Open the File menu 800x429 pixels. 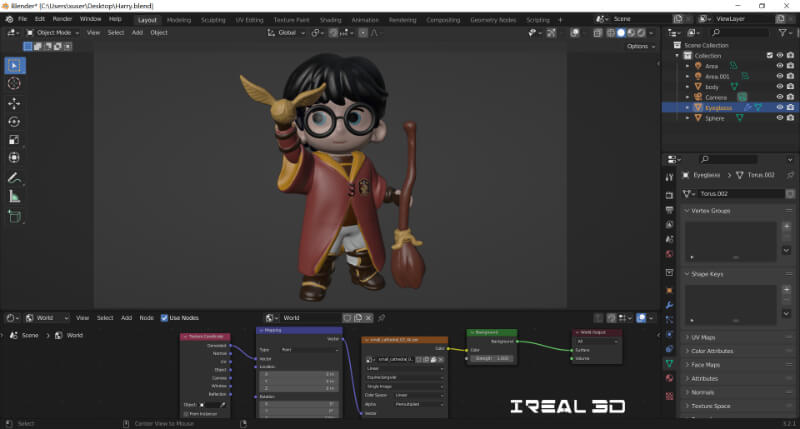pyautogui.click(x=22, y=19)
